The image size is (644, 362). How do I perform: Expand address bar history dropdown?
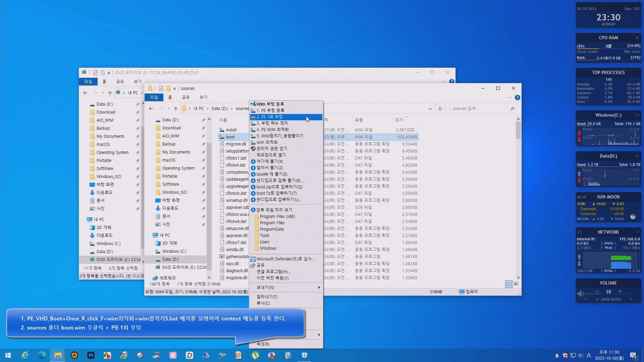coord(430,109)
